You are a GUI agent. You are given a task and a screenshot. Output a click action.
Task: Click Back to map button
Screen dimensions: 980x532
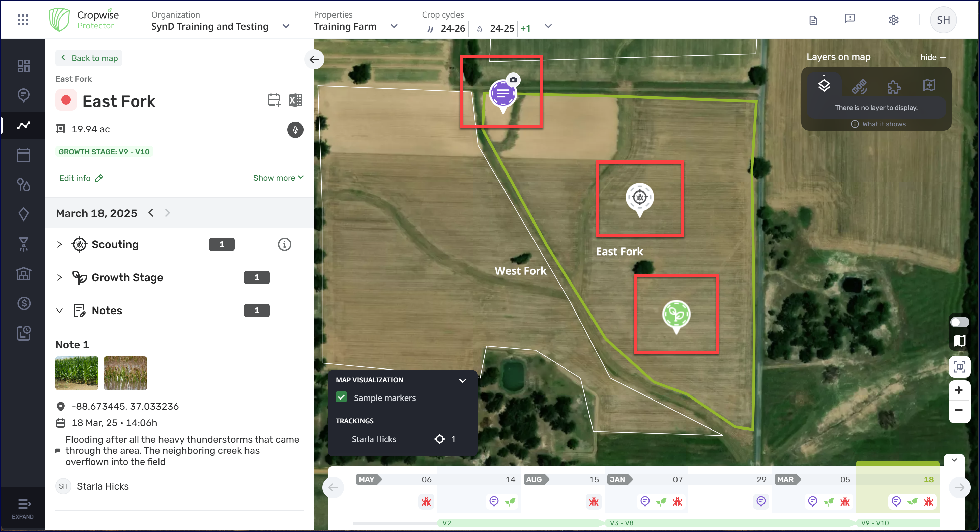[89, 58]
